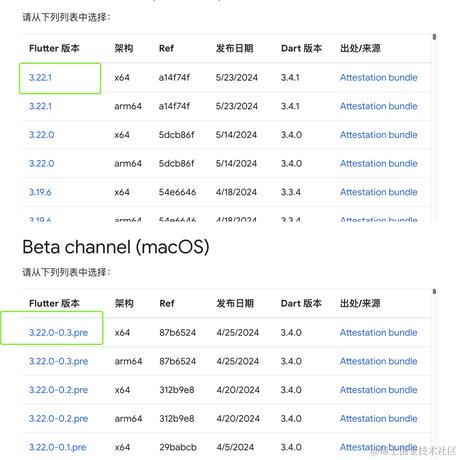
Task: Click date 4/25/2024 in the x64 beta row
Action: point(238,333)
